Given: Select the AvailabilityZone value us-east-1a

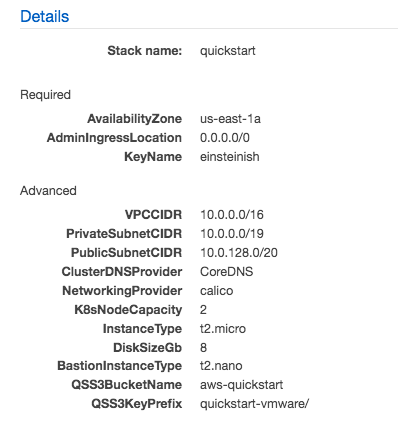Looking at the screenshot, I should 230,119.
